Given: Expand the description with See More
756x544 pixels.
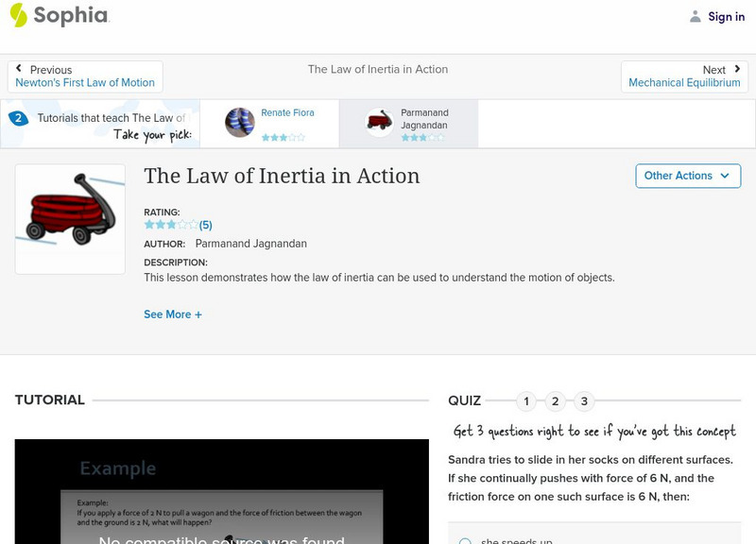Looking at the screenshot, I should [173, 314].
